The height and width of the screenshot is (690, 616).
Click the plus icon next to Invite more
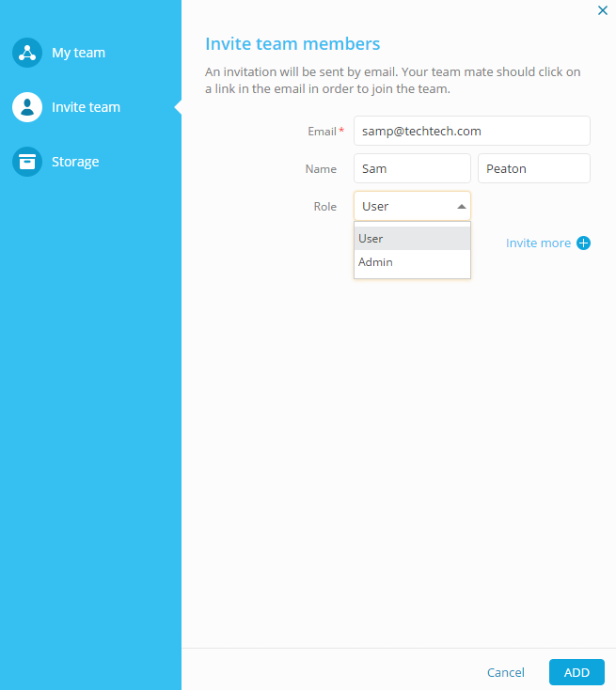pos(583,243)
